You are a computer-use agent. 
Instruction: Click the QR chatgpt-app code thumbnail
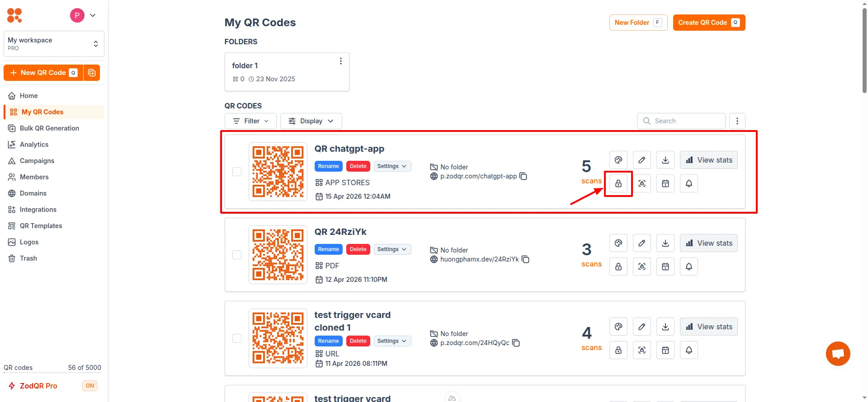click(278, 172)
